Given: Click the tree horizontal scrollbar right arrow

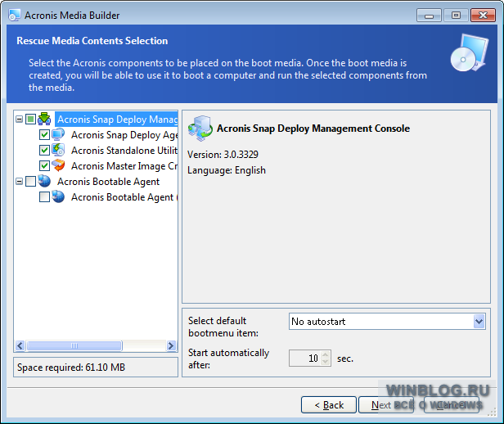Looking at the screenshot, I should pos(171,345).
